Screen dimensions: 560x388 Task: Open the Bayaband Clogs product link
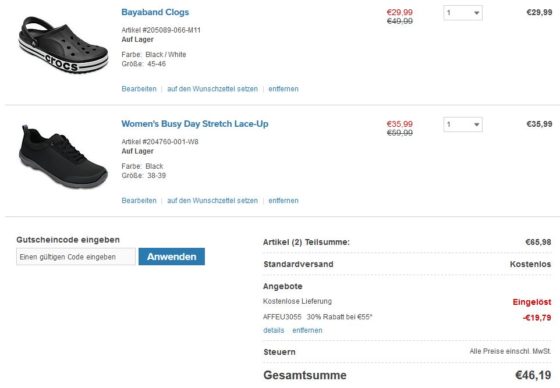155,12
